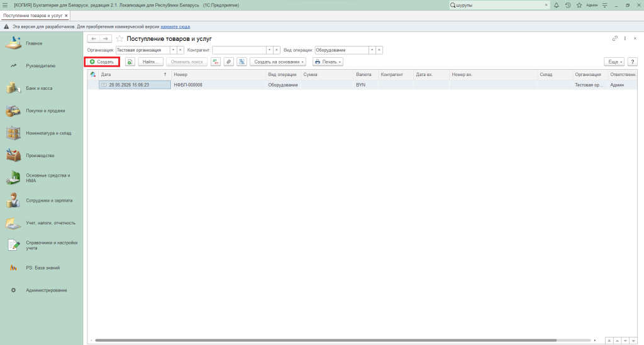Open notifications bell in title bar
Screen dimensions: 644x345
pyautogui.click(x=556, y=5)
